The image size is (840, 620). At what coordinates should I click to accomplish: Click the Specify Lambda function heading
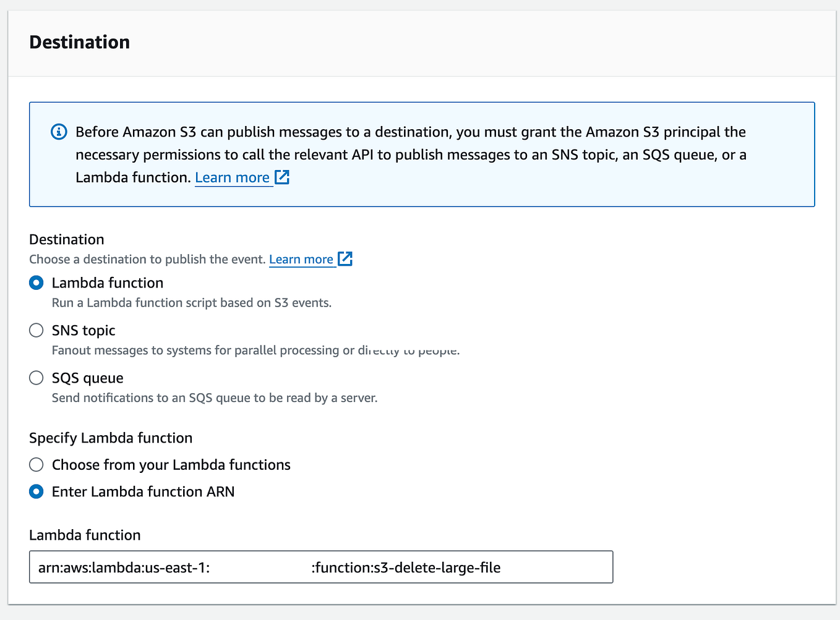(110, 438)
